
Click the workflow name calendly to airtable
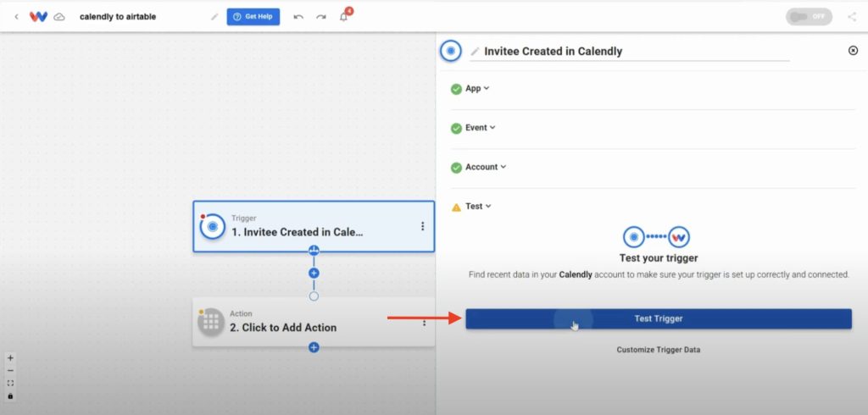[118, 17]
